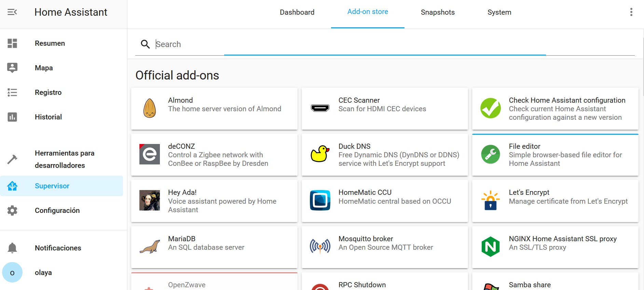Click the HomeMatic CCU logo icon

pyautogui.click(x=320, y=200)
